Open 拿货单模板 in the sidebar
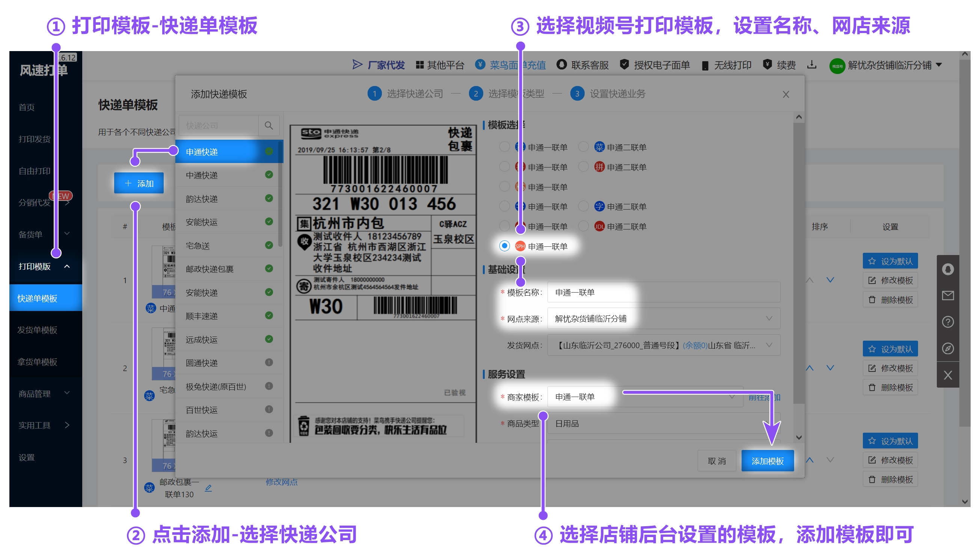980x560 pixels. (37, 362)
